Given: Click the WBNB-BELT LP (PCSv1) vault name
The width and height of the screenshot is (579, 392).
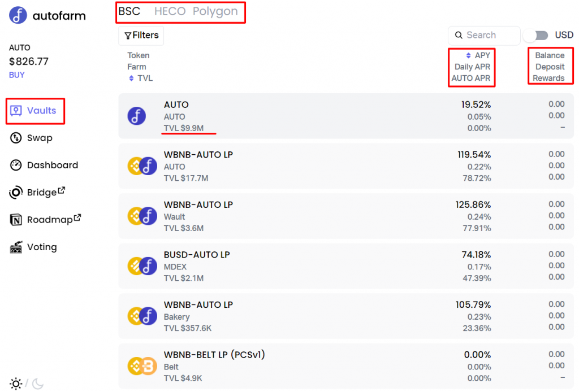Looking at the screenshot, I should (x=214, y=355).
